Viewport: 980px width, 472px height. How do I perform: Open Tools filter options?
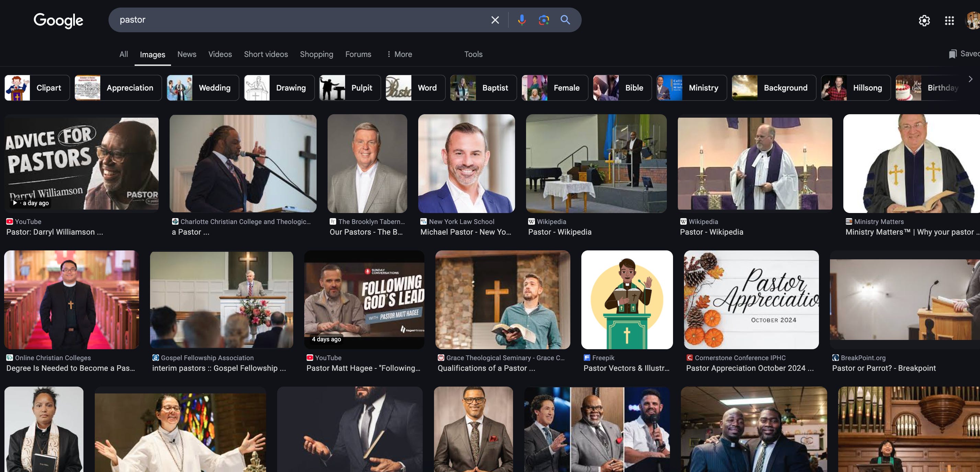(473, 54)
